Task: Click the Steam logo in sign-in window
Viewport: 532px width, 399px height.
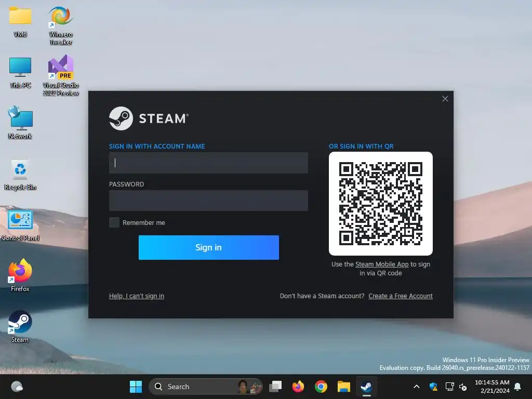Action: click(x=149, y=118)
